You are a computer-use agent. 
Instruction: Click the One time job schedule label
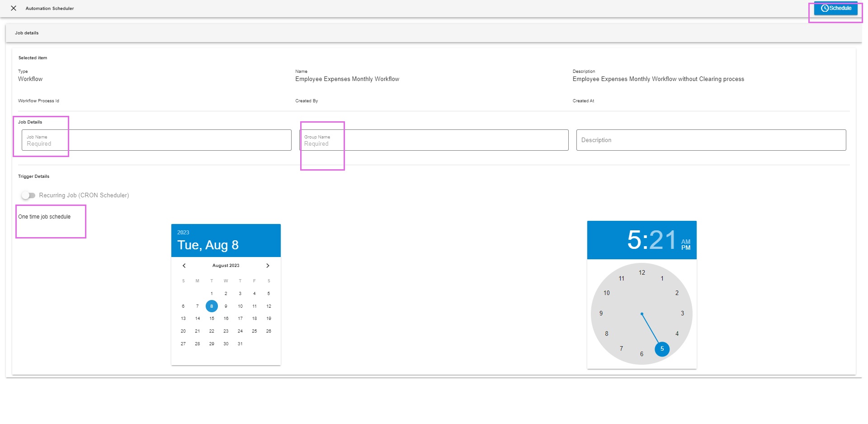tap(44, 217)
